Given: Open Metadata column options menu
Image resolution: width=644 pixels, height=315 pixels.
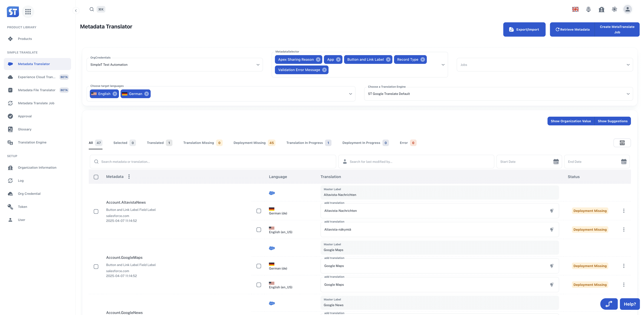Looking at the screenshot, I should tap(129, 177).
